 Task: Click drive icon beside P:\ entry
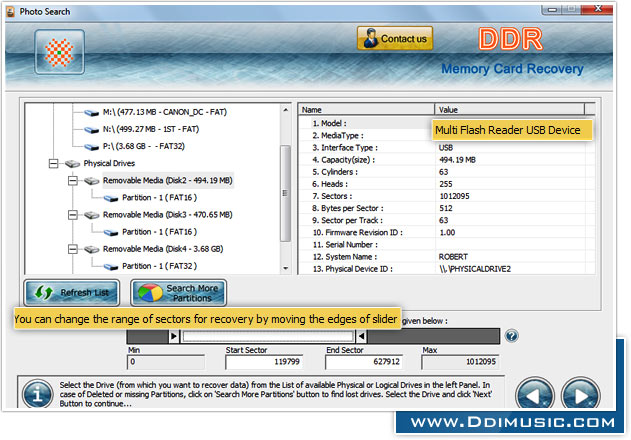coord(92,147)
